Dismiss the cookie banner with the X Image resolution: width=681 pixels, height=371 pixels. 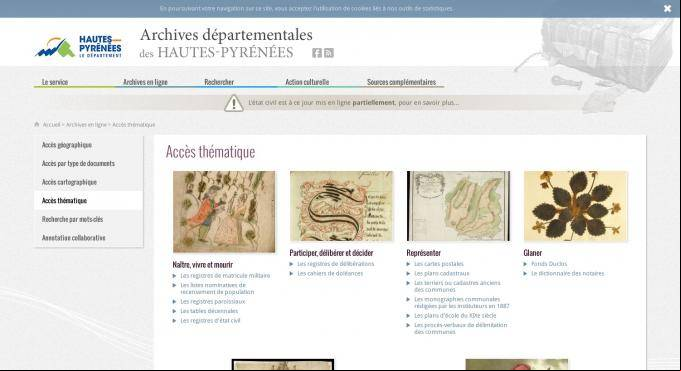tap(668, 9)
